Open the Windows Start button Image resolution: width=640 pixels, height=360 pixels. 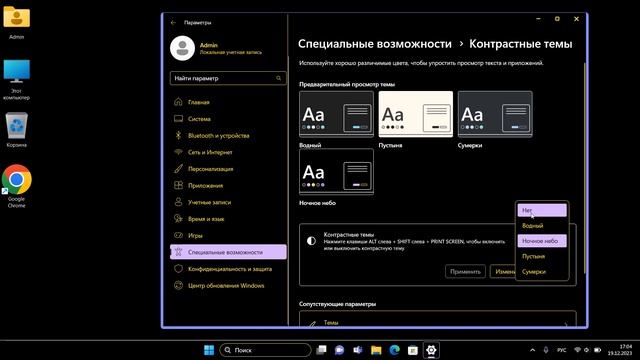point(209,350)
